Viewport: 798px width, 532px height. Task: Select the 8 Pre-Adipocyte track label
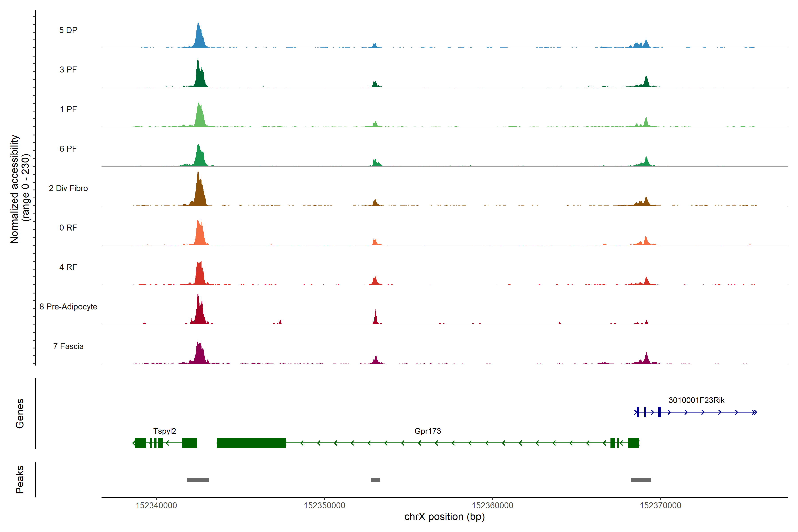pos(68,307)
